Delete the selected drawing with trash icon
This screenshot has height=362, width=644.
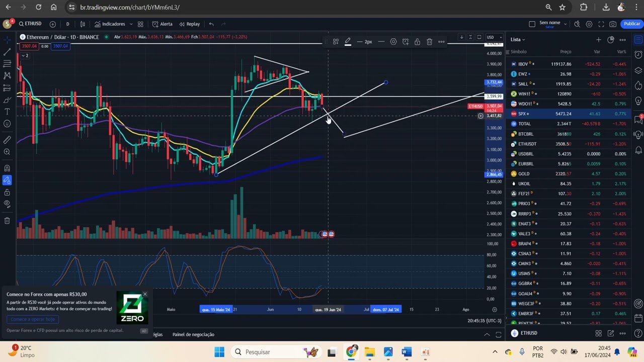(x=429, y=42)
